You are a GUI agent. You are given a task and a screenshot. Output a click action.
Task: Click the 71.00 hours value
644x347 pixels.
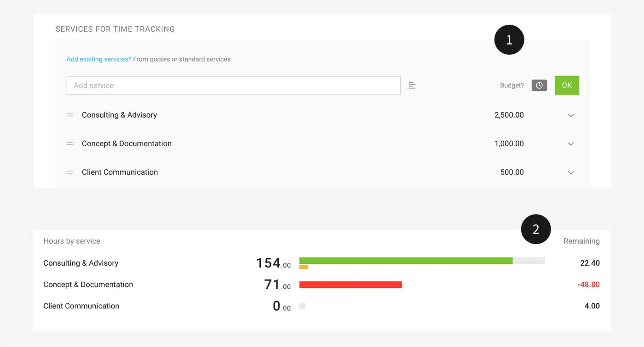277,284
